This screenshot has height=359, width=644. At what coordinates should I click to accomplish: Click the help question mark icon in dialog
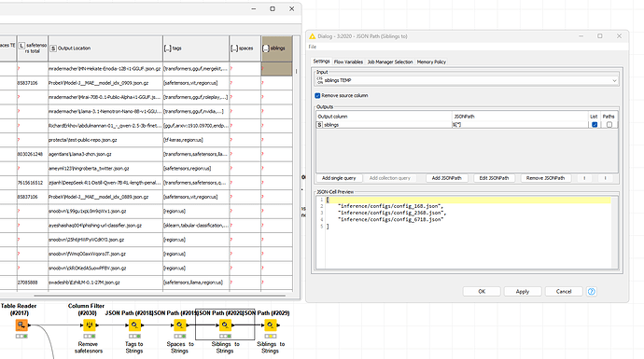click(592, 292)
